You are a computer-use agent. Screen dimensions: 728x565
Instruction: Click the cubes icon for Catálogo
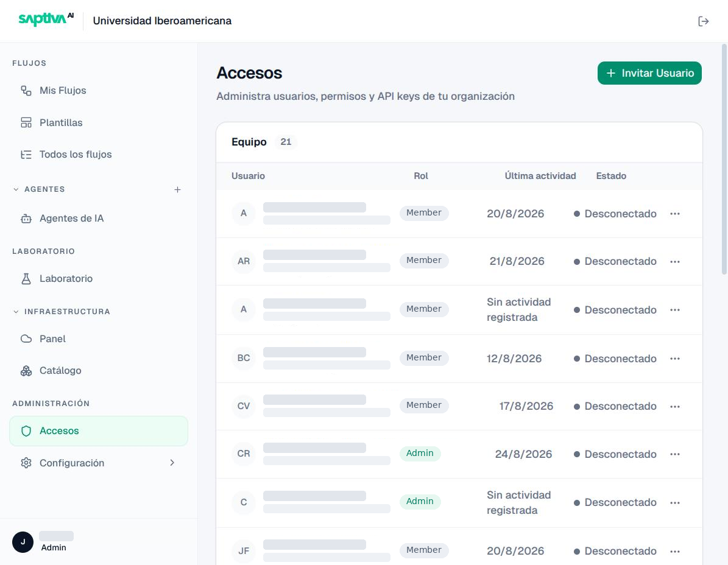[x=26, y=371]
